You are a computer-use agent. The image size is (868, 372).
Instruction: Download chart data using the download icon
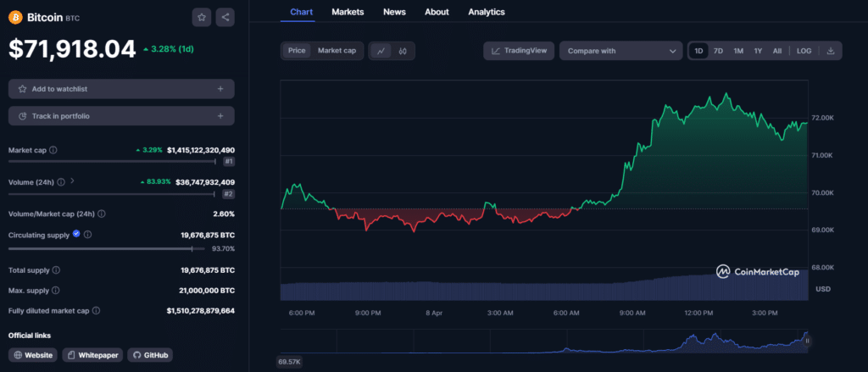pyautogui.click(x=831, y=51)
